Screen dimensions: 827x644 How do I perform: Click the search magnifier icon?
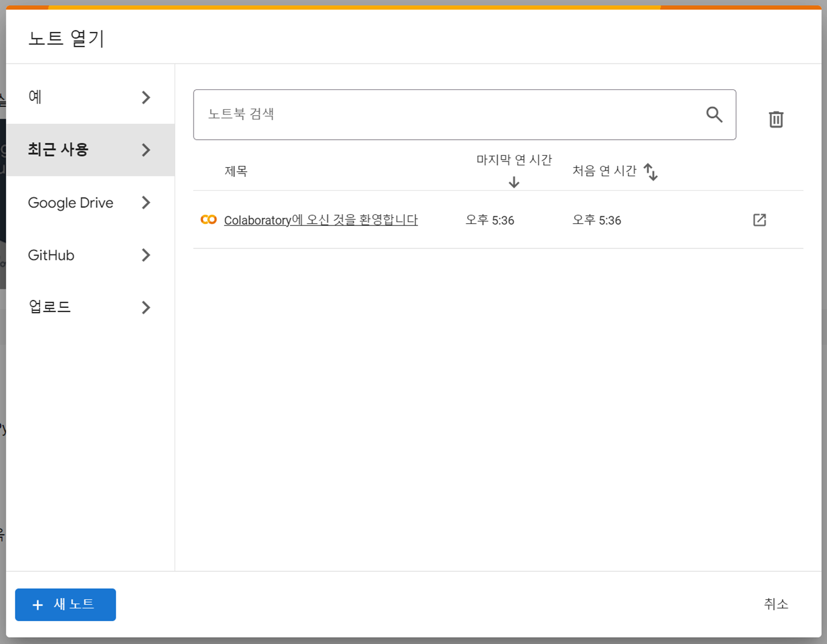714,114
